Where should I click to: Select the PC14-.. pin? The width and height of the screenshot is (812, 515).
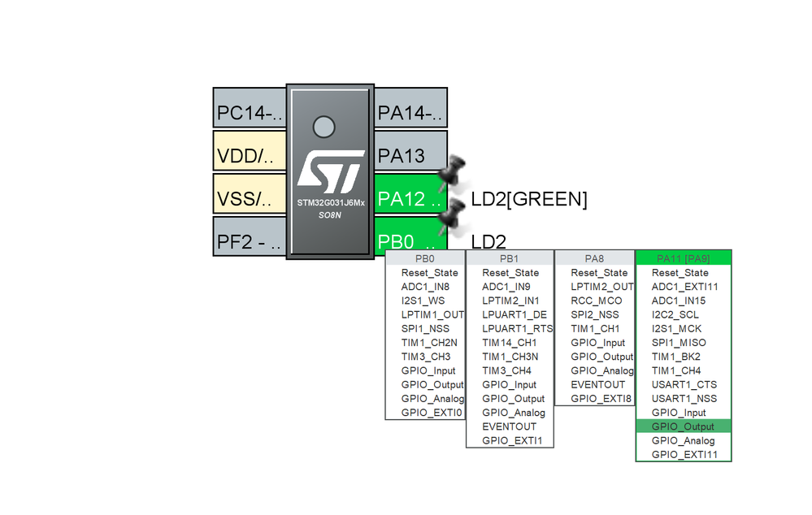tap(250, 108)
